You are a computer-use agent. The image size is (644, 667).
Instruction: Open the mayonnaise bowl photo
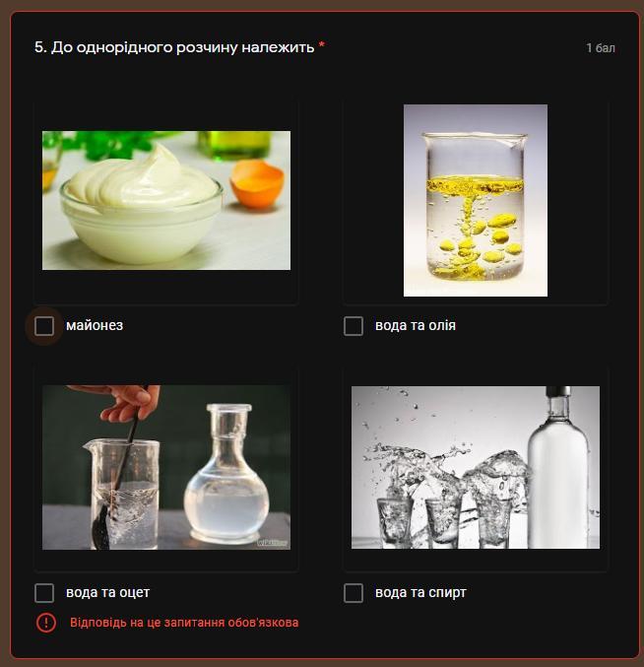[x=166, y=200]
